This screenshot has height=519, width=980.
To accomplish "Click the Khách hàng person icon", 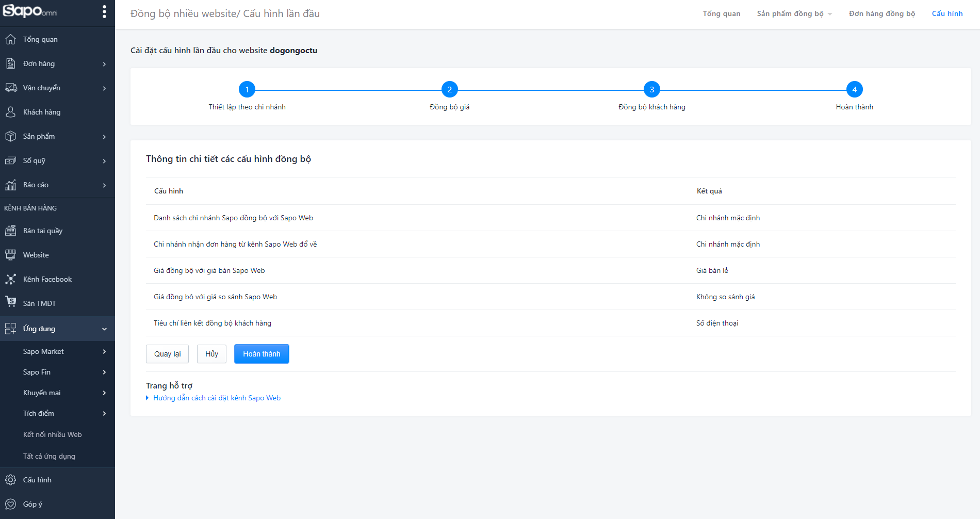I will (x=11, y=112).
